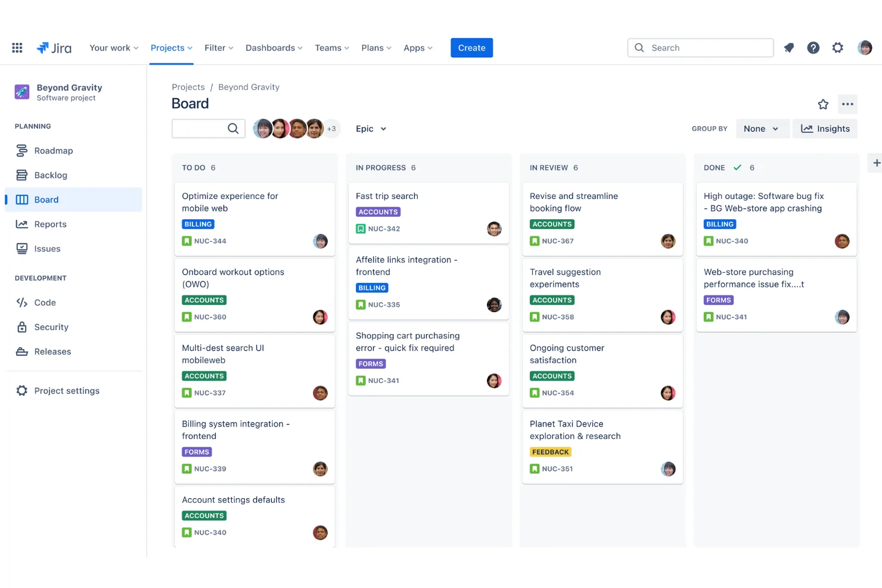Open the Backlog view icon

coord(21,175)
